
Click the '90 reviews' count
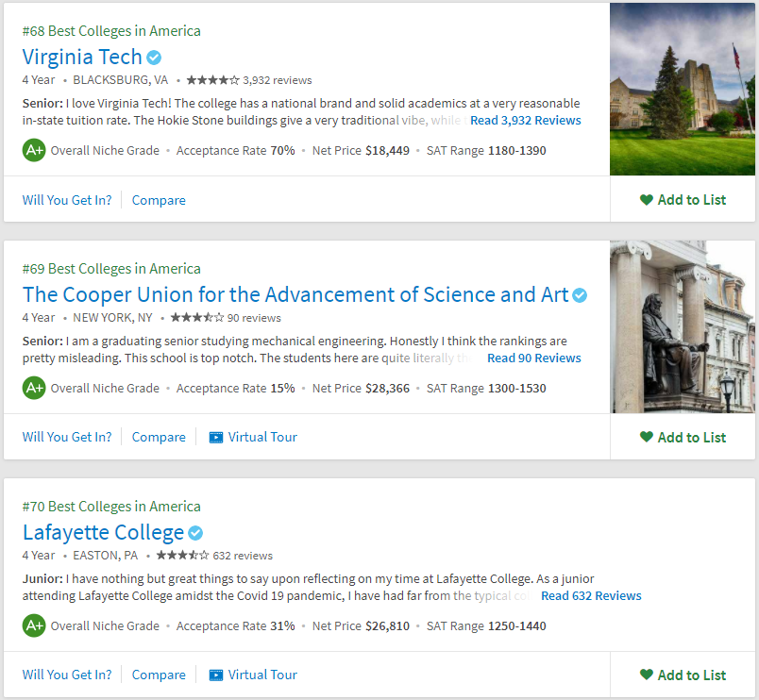pyautogui.click(x=254, y=318)
